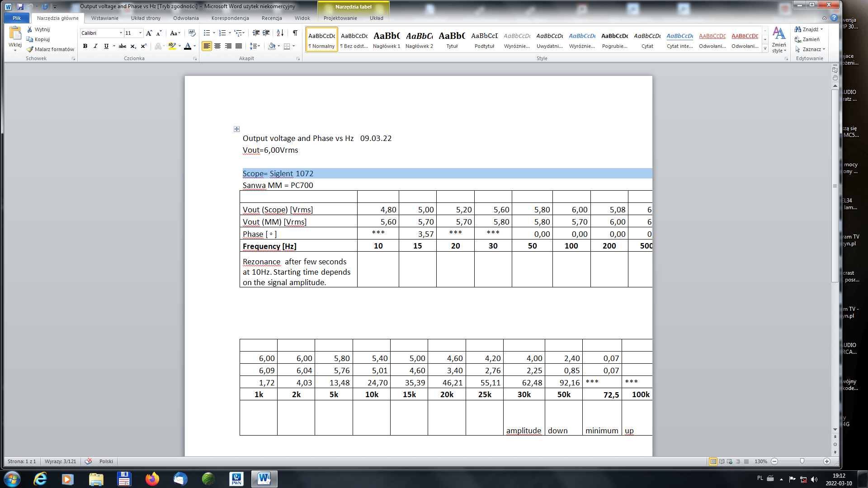Expand the Akapit (Paragraph) dialog launcher
Viewport: 868px width, 488px height.
pos(298,59)
